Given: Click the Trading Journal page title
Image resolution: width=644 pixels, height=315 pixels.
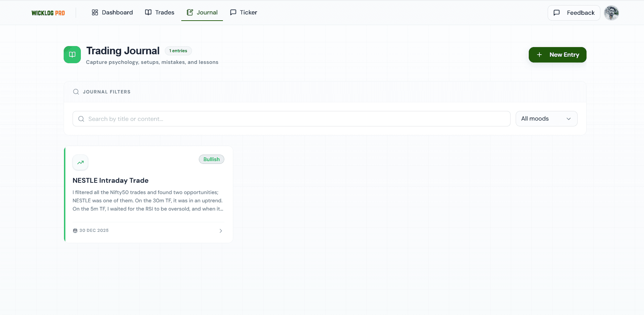Looking at the screenshot, I should pyautogui.click(x=123, y=51).
